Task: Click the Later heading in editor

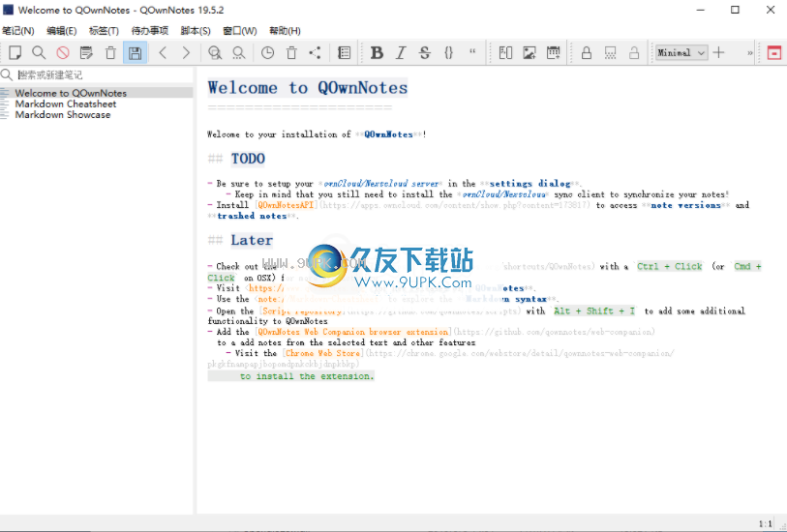Action: point(252,240)
